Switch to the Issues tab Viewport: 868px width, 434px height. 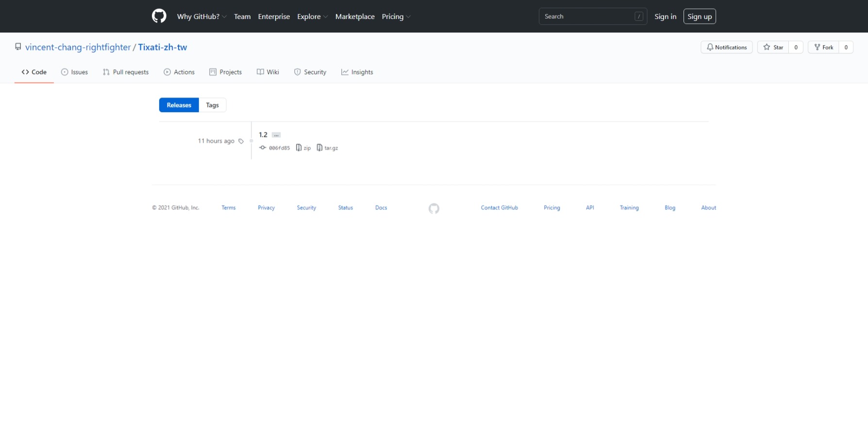pos(74,72)
